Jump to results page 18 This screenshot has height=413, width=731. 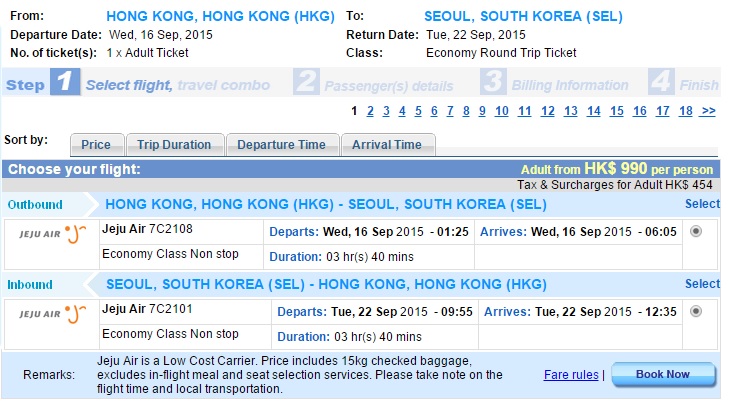coord(686,111)
